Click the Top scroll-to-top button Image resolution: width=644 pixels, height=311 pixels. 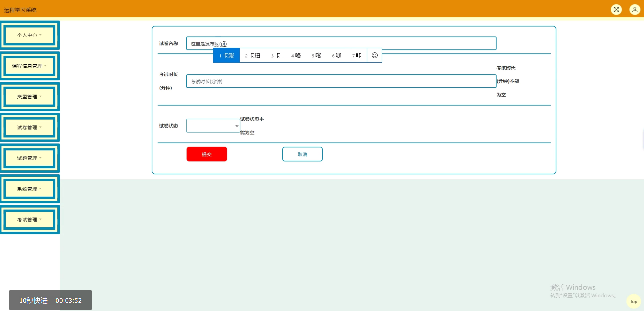633,301
